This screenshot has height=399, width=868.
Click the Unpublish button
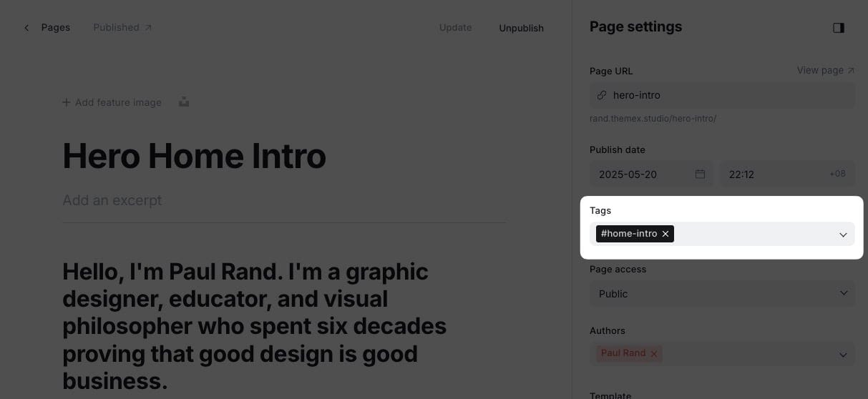point(521,28)
